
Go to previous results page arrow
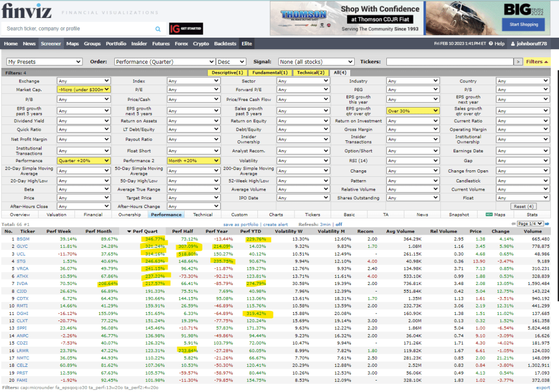tap(513, 224)
